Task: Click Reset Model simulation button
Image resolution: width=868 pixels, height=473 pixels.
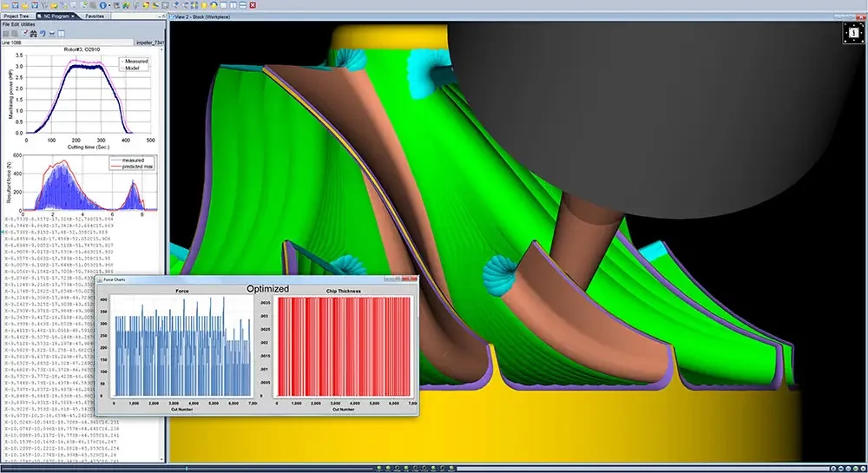Action: [833, 469]
